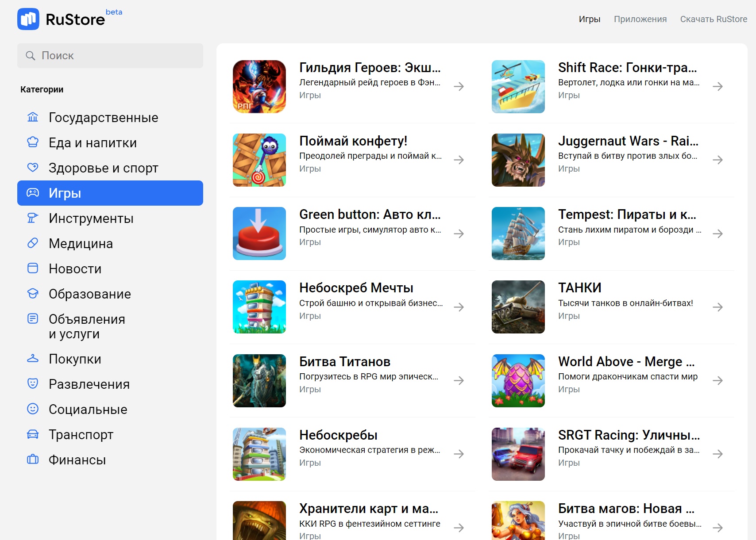Click arrow next to Битва Титанов
This screenshot has width=756, height=540.
(459, 380)
